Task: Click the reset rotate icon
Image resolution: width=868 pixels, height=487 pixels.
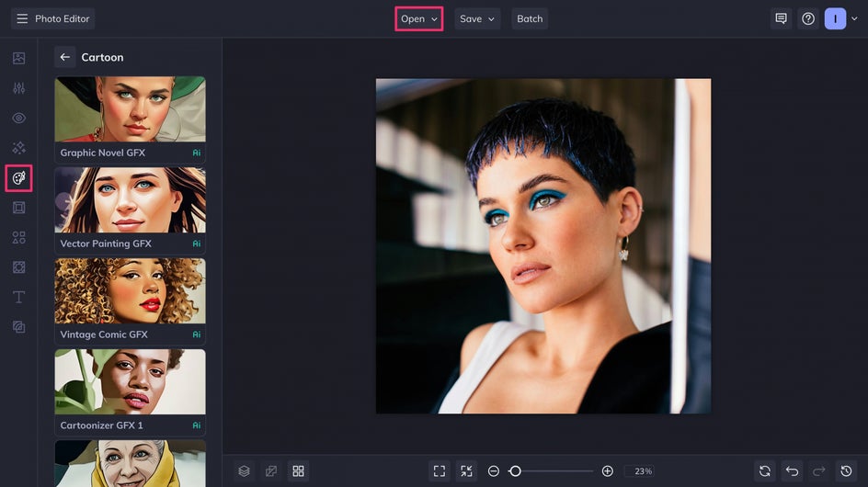Action: pos(765,471)
